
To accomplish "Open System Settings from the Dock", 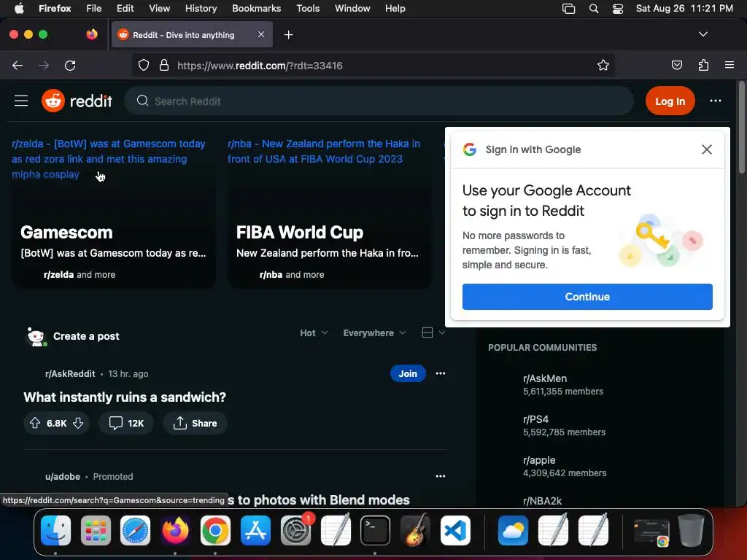I will coord(295,531).
